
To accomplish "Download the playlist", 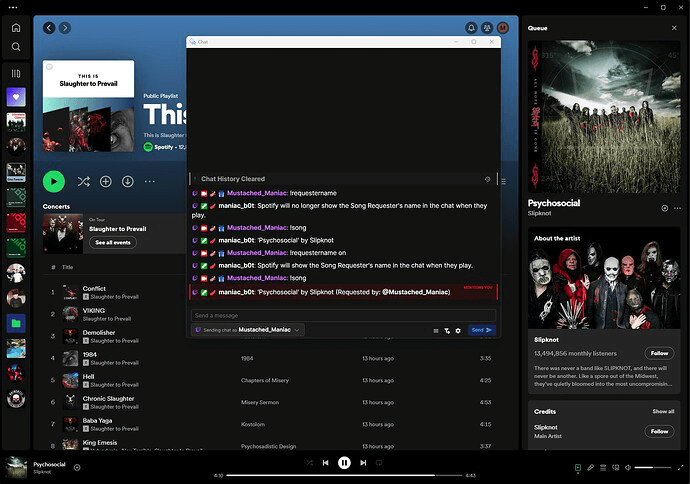I will (x=128, y=181).
